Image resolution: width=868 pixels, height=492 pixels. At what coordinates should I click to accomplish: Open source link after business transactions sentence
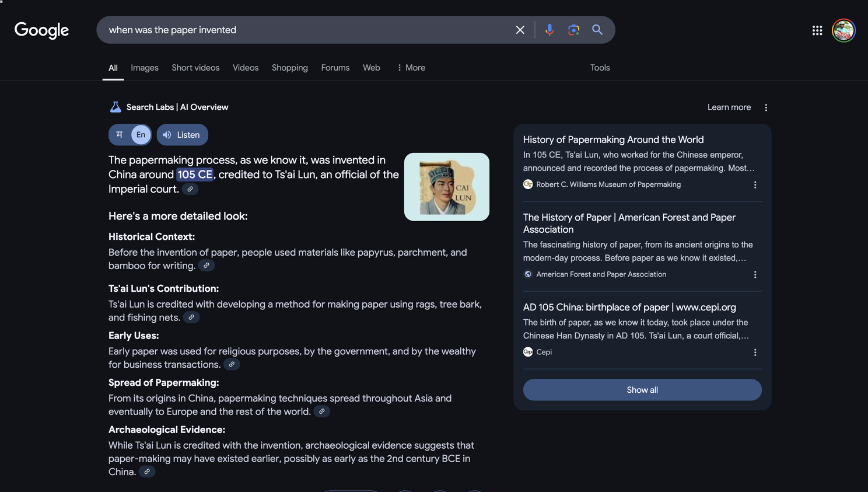(232, 365)
